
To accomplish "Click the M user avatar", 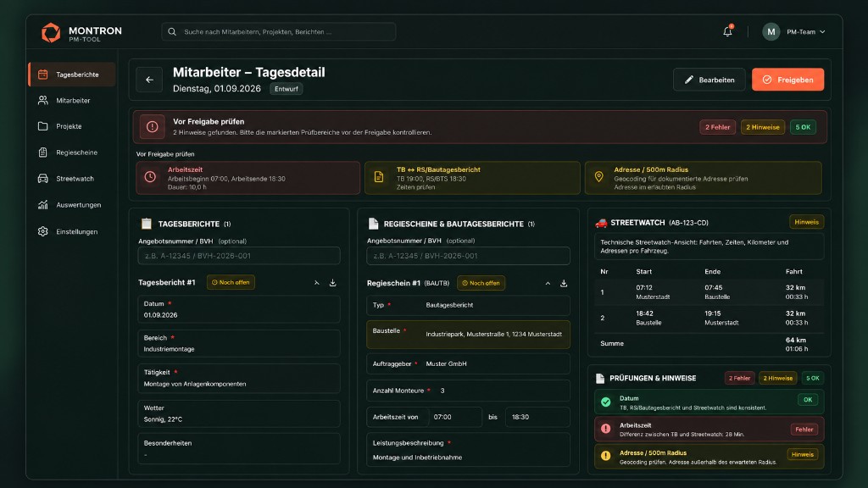I will 771,32.
